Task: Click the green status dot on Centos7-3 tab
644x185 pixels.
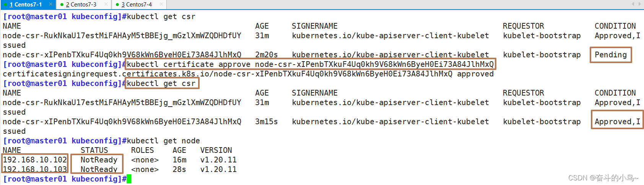Action: pos(62,5)
